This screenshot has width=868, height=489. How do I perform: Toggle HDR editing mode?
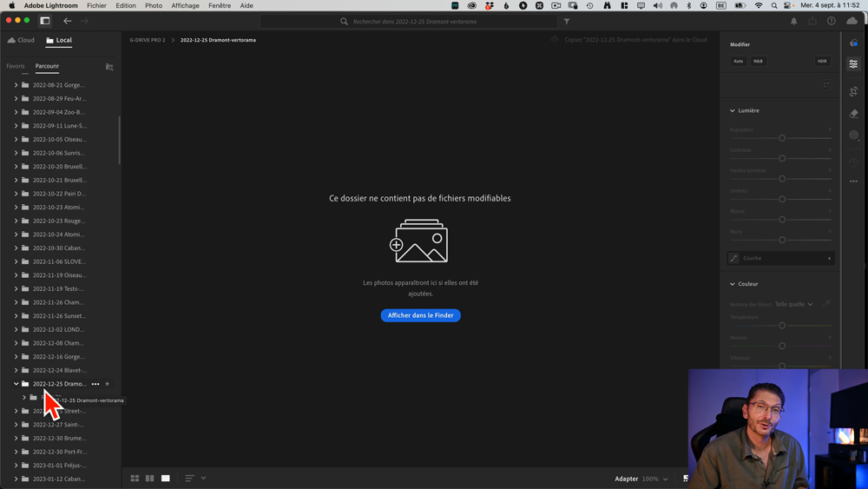click(x=822, y=62)
